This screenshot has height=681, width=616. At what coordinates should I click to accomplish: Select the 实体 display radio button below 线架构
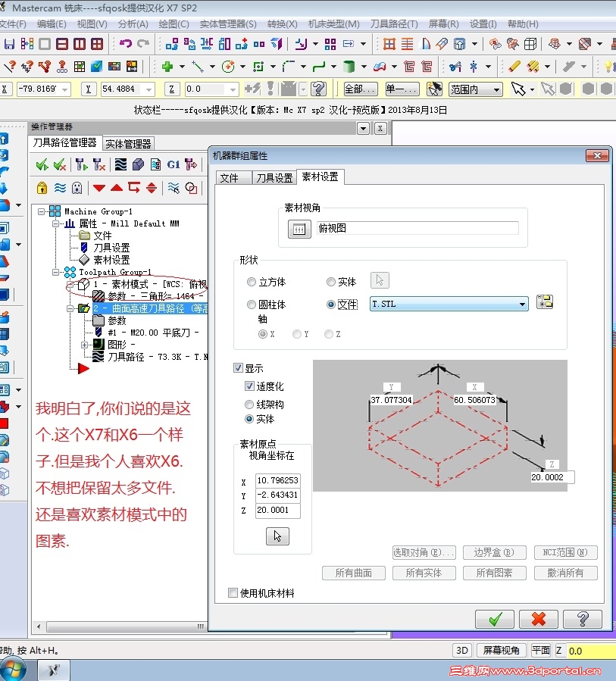249,419
